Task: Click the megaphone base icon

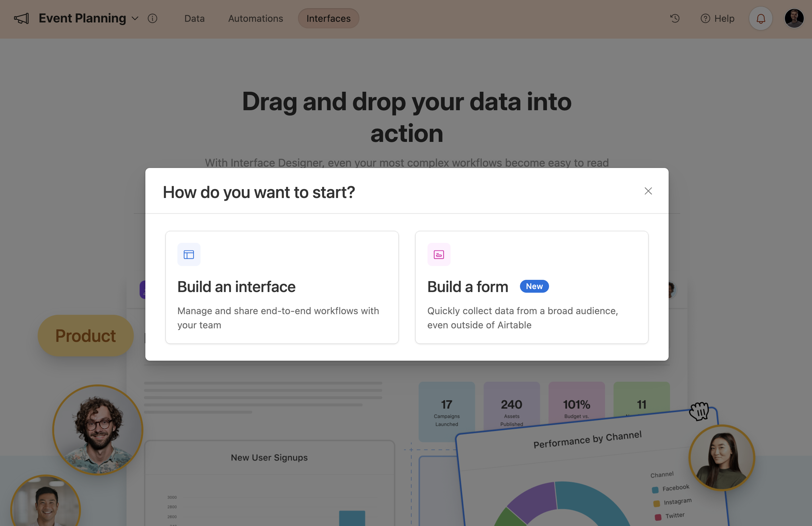Action: [21, 18]
